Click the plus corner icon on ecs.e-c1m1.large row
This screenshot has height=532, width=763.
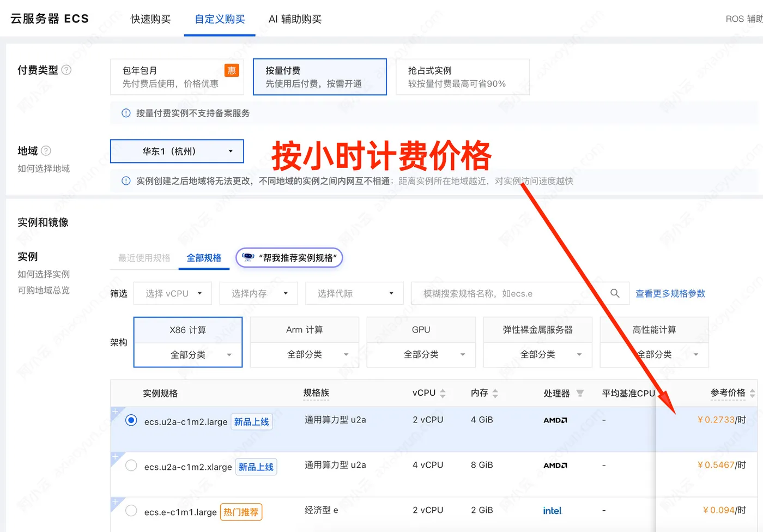[x=116, y=502]
